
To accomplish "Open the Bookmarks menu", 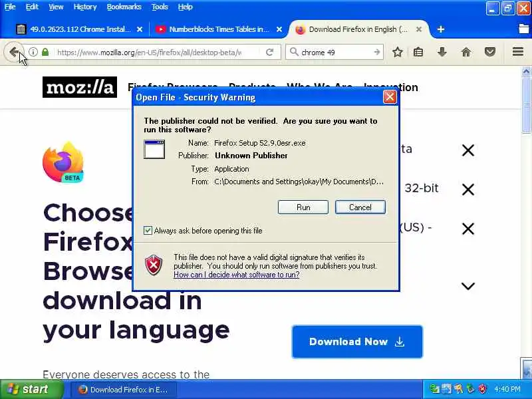I will (124, 7).
